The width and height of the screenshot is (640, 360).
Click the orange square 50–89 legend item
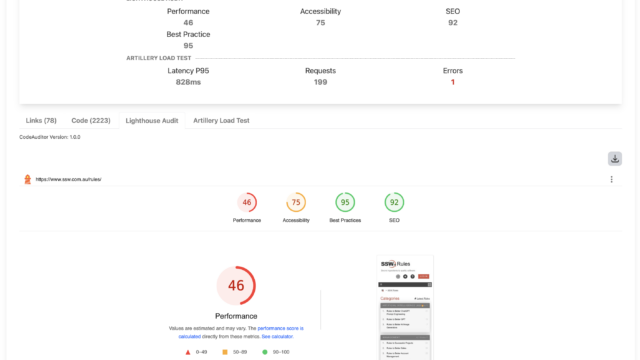point(234,352)
